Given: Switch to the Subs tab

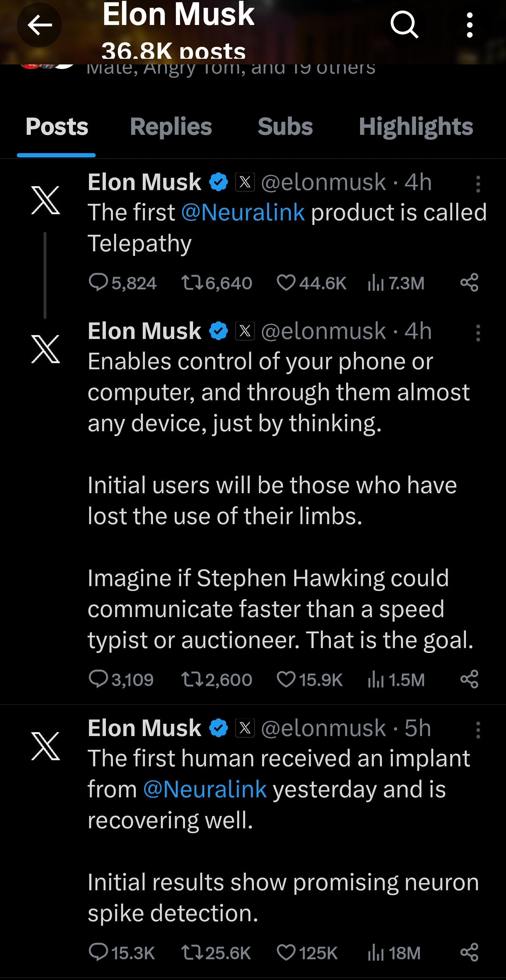Looking at the screenshot, I should 285,126.
